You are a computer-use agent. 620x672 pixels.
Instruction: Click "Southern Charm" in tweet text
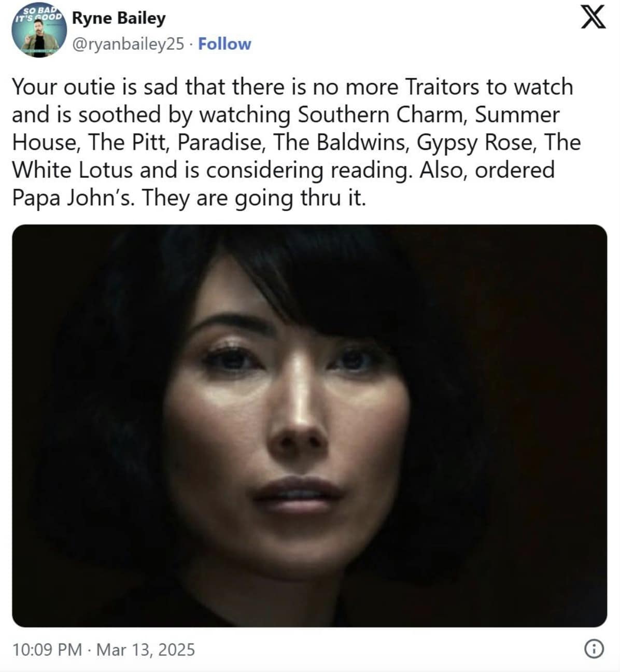click(x=381, y=115)
